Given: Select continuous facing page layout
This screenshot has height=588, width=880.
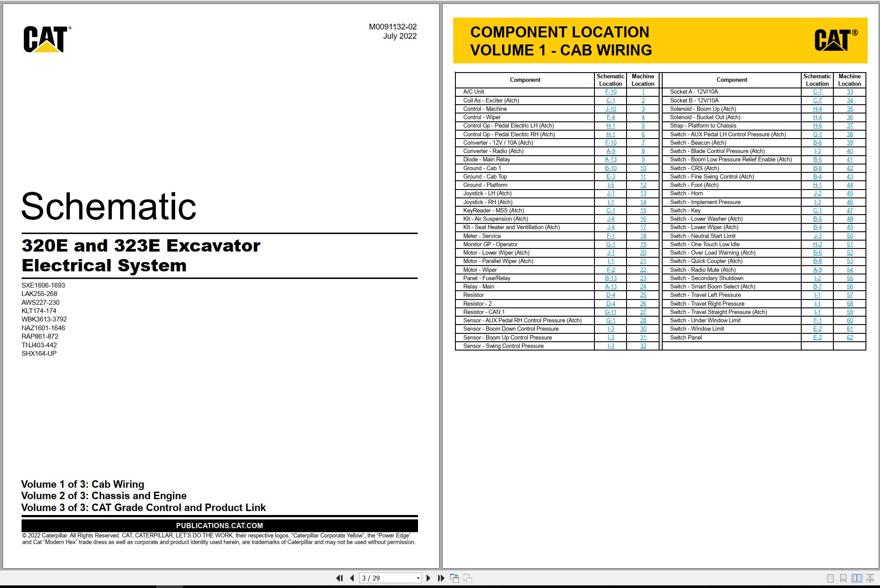Looking at the screenshot, I should pos(870,578).
